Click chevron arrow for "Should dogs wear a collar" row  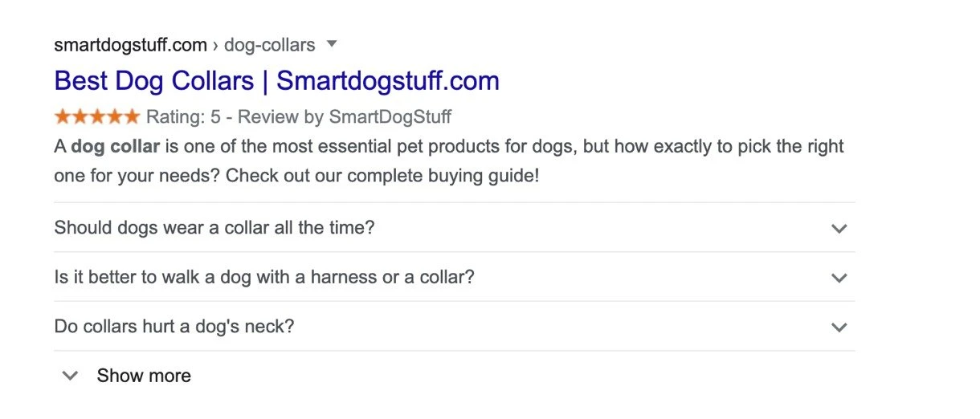click(839, 229)
